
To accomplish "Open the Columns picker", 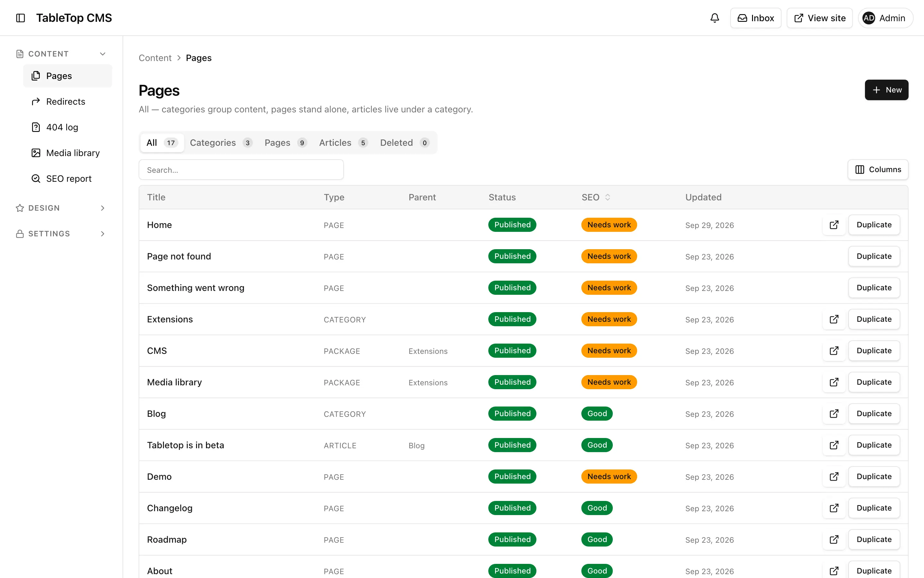I will click(x=878, y=170).
